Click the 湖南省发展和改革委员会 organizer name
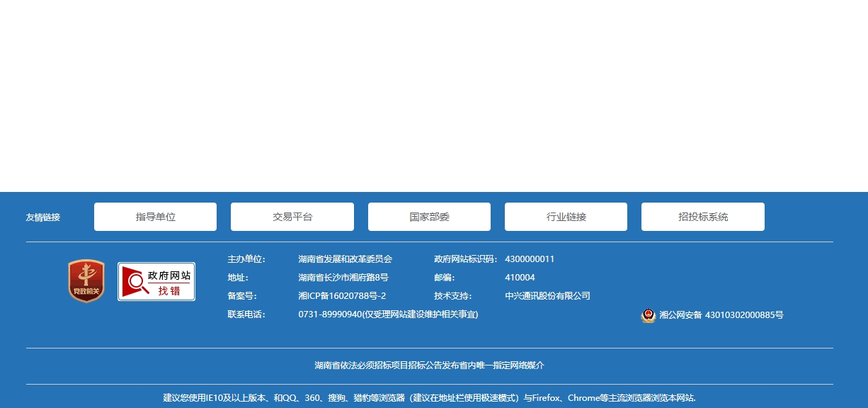The width and height of the screenshot is (868, 408). (x=345, y=259)
